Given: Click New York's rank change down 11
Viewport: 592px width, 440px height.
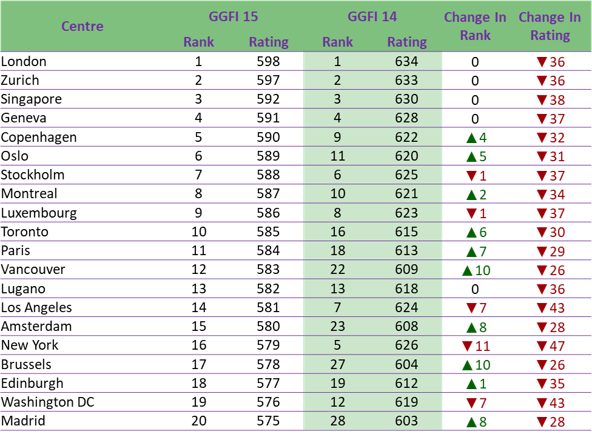Looking at the screenshot, I should tap(476, 346).
